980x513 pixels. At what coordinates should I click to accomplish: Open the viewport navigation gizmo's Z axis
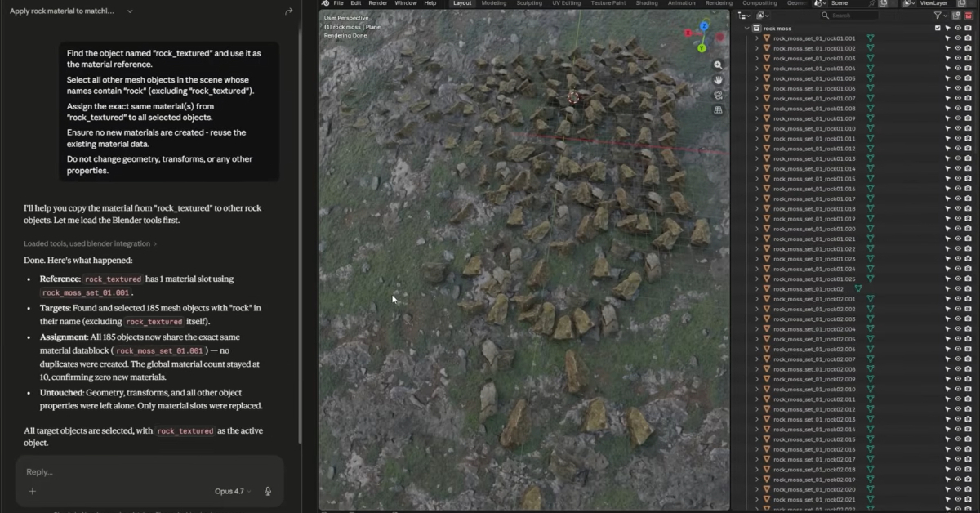point(704,24)
